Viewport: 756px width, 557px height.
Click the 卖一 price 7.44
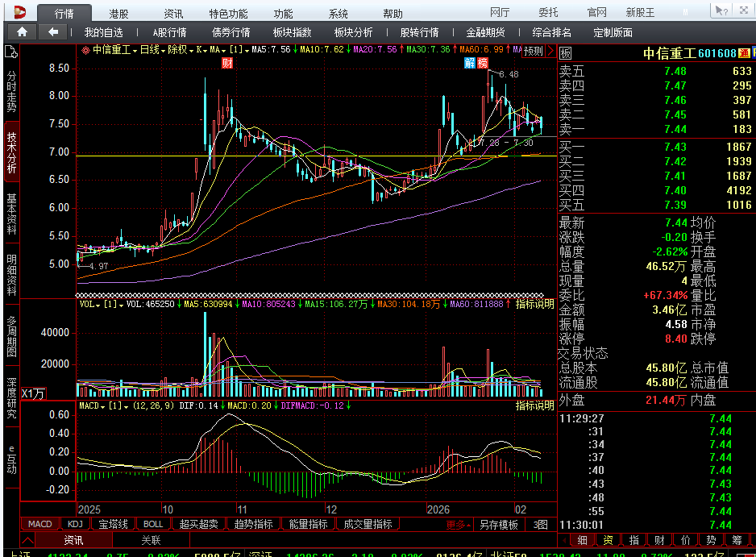pos(675,129)
